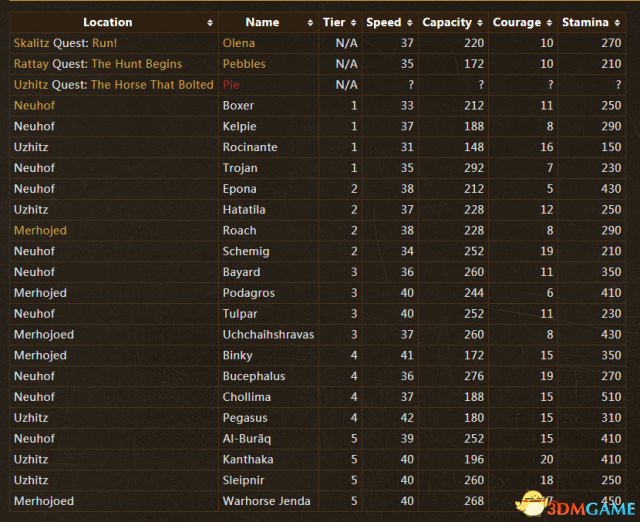The width and height of the screenshot is (640, 522).
Task: Click the Tier column header text
Action: coord(334,22)
